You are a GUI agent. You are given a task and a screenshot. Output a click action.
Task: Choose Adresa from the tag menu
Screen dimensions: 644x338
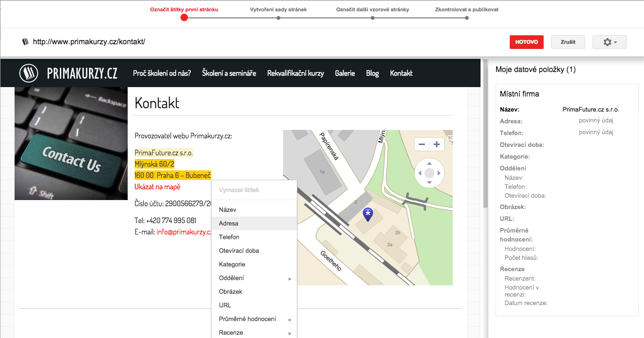(x=254, y=224)
